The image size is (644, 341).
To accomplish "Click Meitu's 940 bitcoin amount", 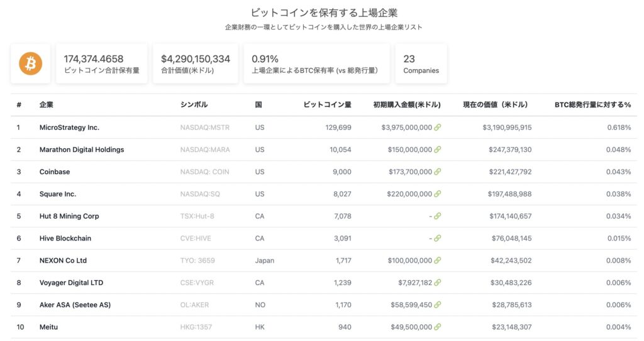I will pyautogui.click(x=345, y=327).
